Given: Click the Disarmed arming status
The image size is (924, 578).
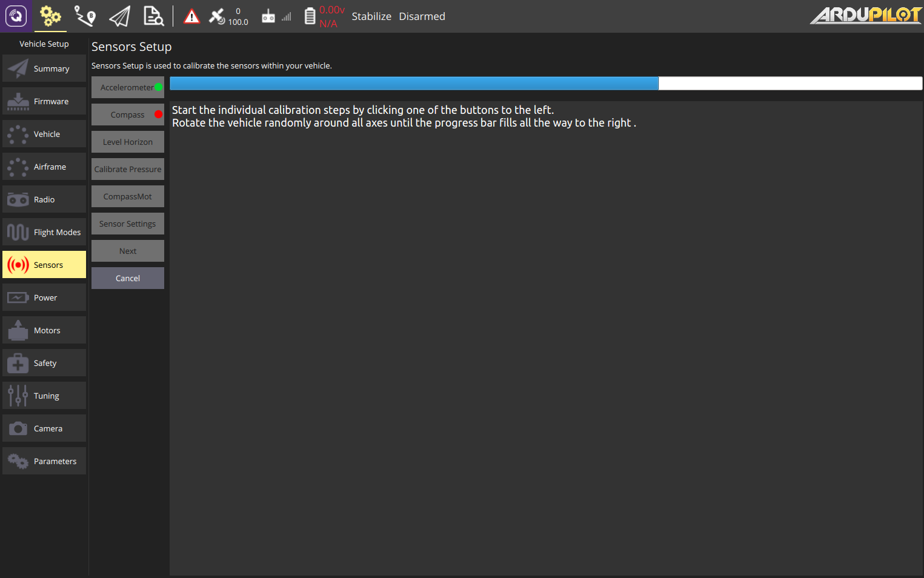Looking at the screenshot, I should (x=422, y=16).
